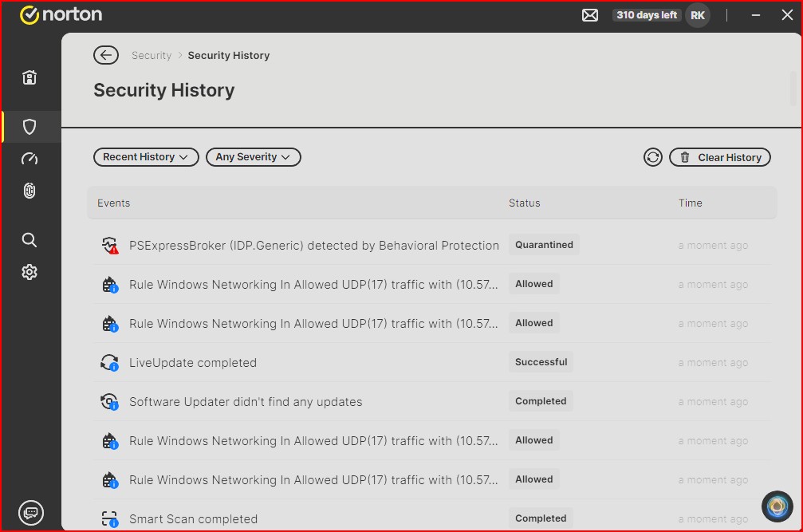Go back using the arrow button
Screen dimensions: 803x532
click(106, 55)
